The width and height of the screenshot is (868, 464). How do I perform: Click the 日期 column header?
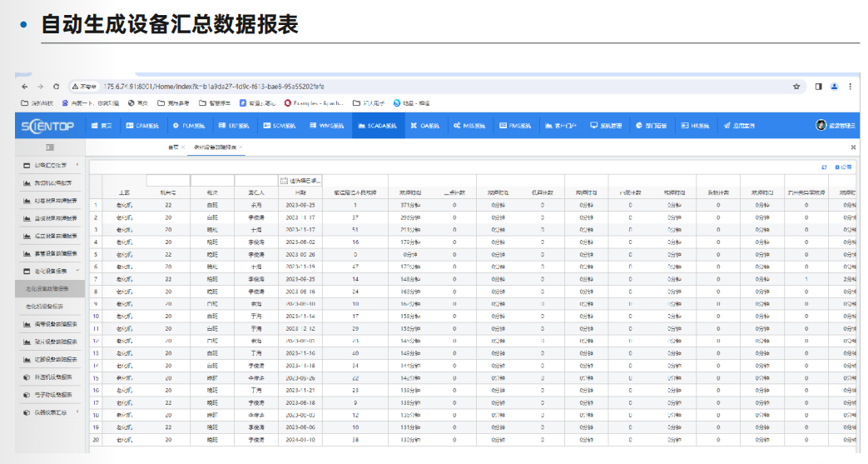(x=300, y=193)
